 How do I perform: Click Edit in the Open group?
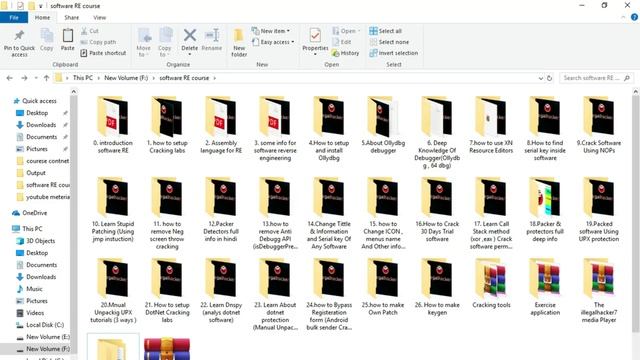click(x=342, y=42)
